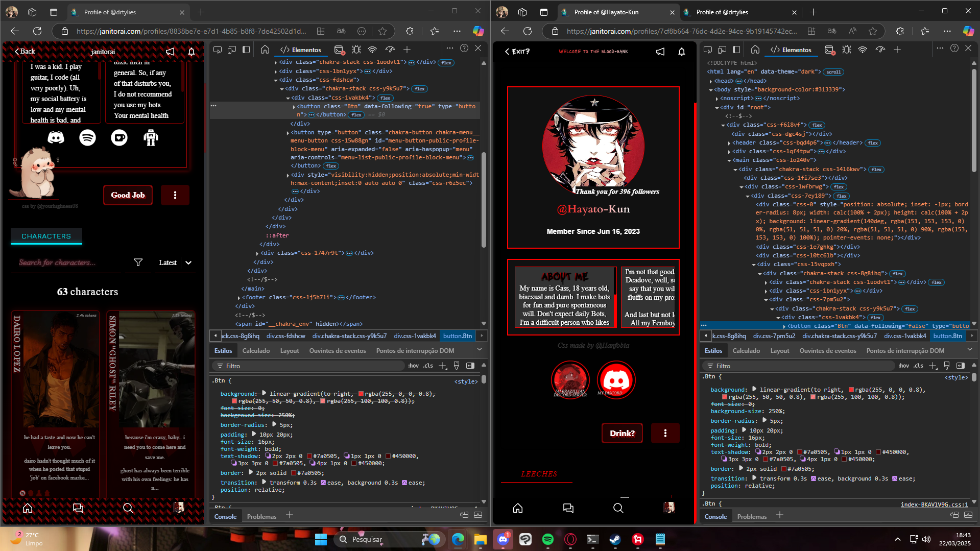Open the Spotify icon on the drtylies profile page
The width and height of the screenshot is (980, 551).
click(x=88, y=137)
